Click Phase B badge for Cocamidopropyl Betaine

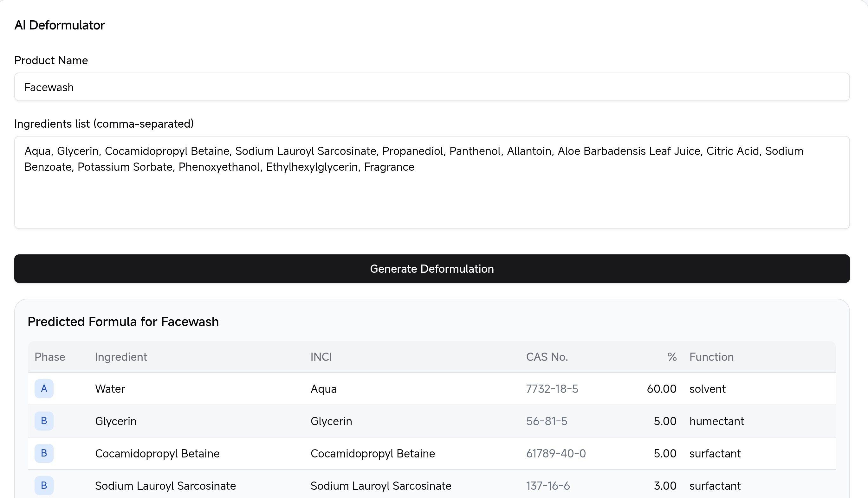pyautogui.click(x=44, y=453)
